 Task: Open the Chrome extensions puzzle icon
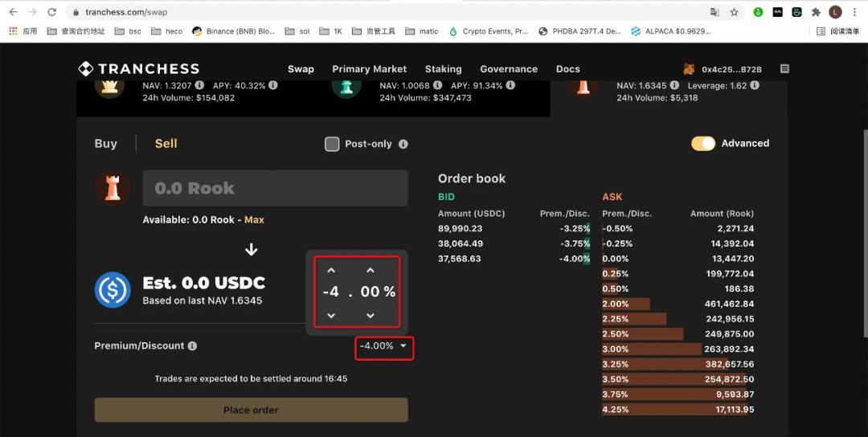tap(816, 12)
